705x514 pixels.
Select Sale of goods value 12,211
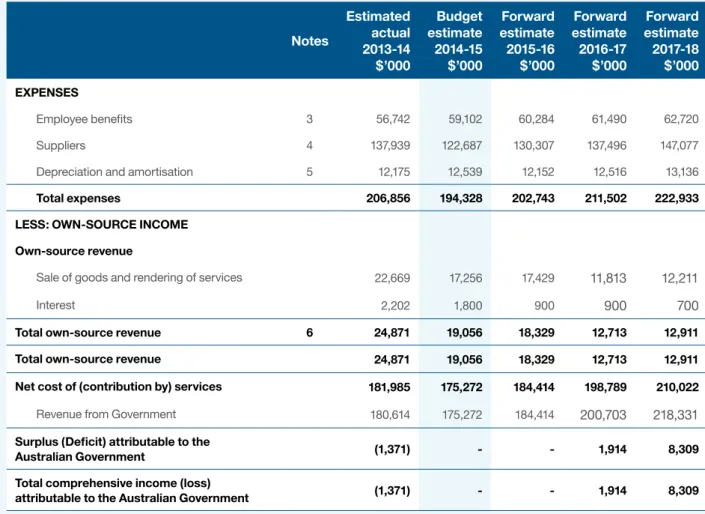point(681,278)
